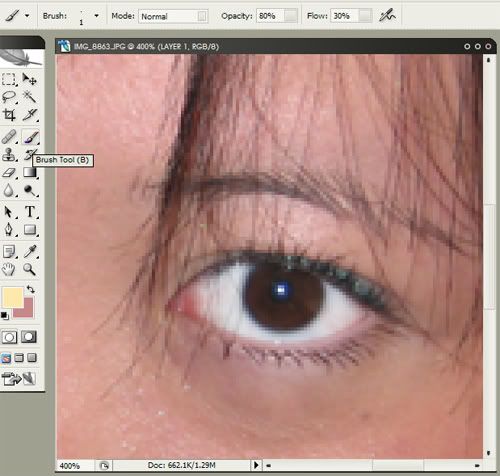The image size is (500, 476).
Task: Select the Eraser tool
Action: click(x=9, y=173)
